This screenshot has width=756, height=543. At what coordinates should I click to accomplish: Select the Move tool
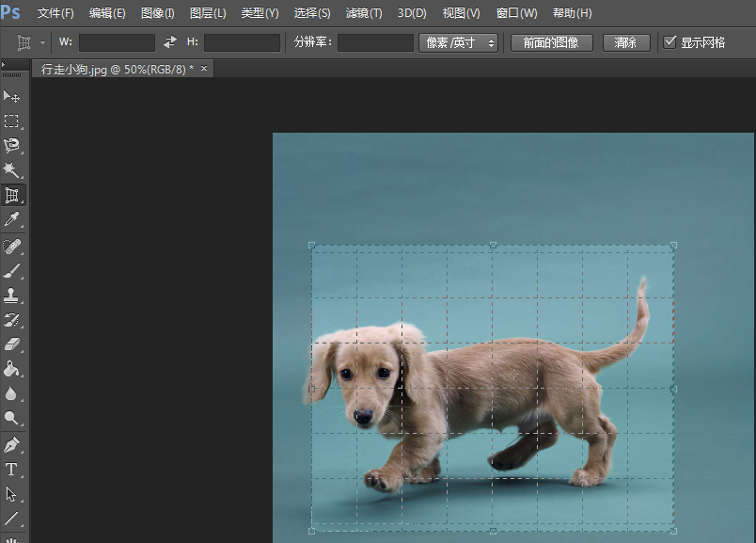12,96
